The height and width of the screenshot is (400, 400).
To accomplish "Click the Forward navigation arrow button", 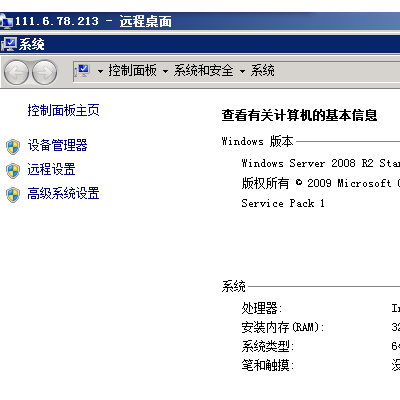I will point(44,72).
